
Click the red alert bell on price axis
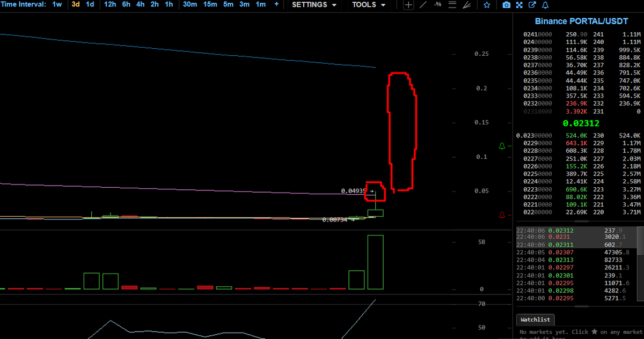(x=502, y=215)
